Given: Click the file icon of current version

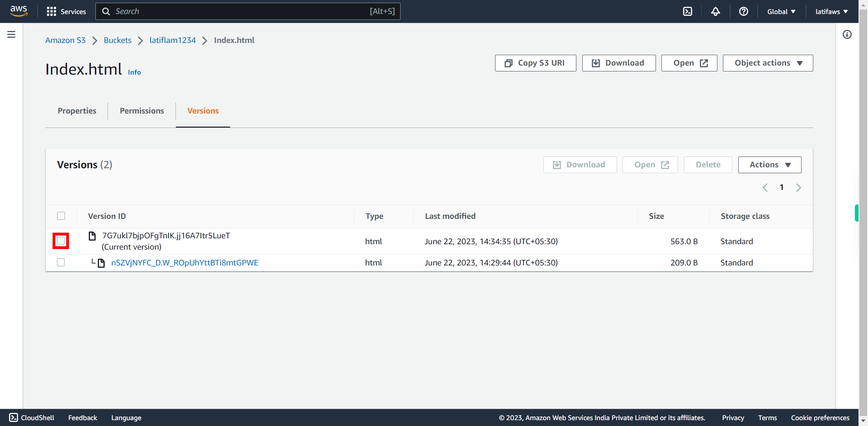Looking at the screenshot, I should (x=92, y=236).
